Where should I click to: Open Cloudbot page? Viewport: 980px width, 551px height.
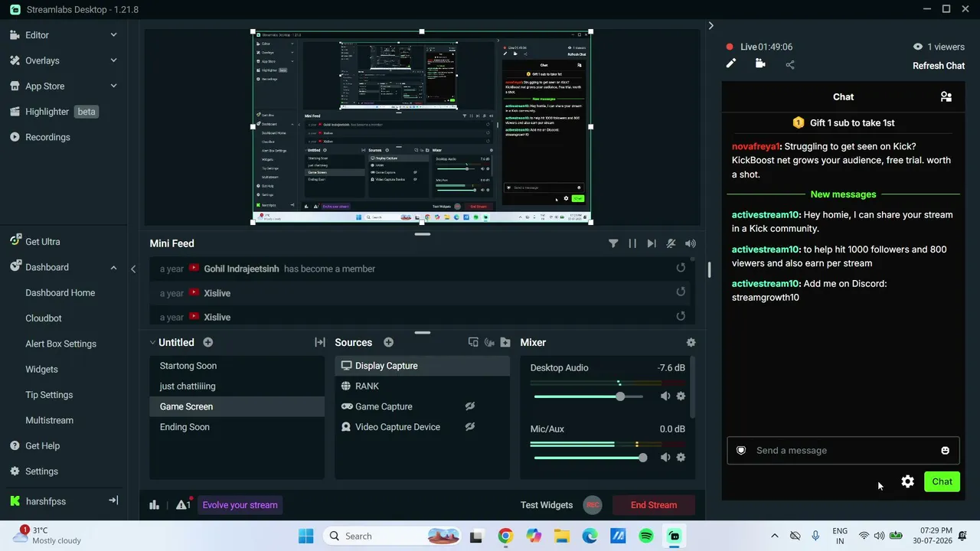(x=44, y=318)
